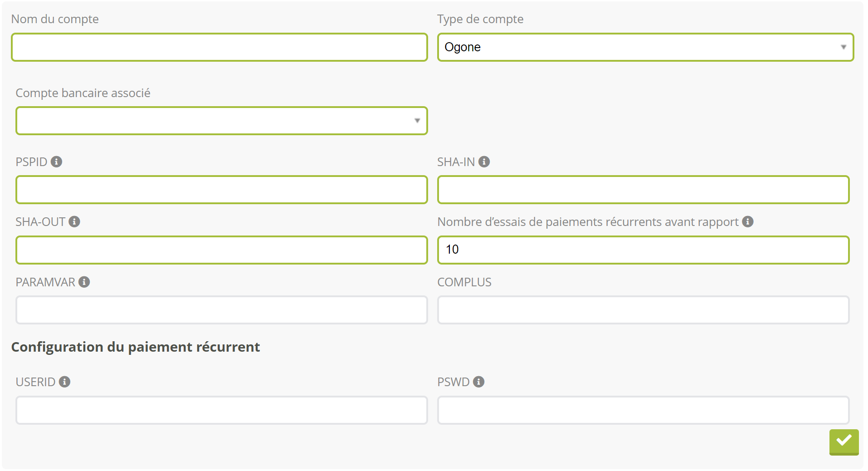Click the PSPID info icon
The width and height of the screenshot is (868, 471).
(x=56, y=162)
